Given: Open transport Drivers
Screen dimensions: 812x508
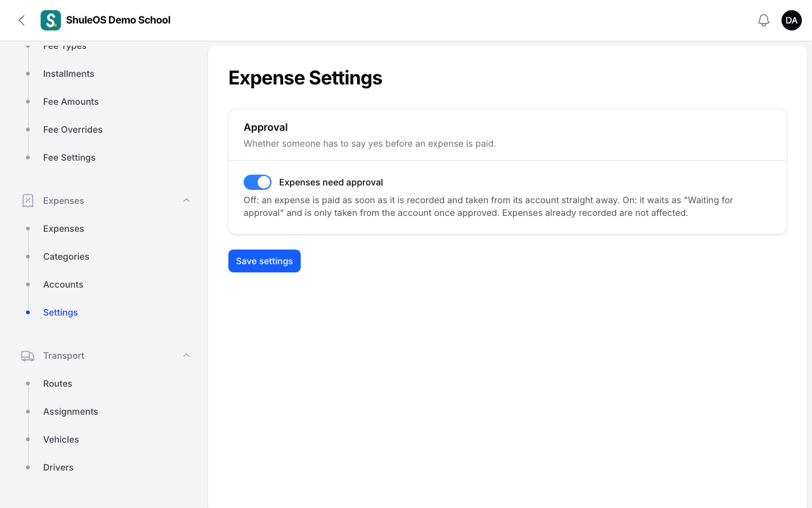Looking at the screenshot, I should [58, 467].
